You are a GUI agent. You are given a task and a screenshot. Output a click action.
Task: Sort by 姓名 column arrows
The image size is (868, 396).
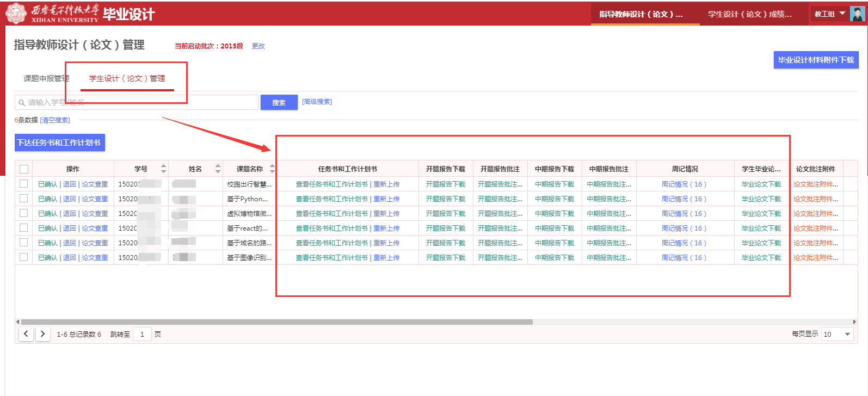click(x=218, y=169)
